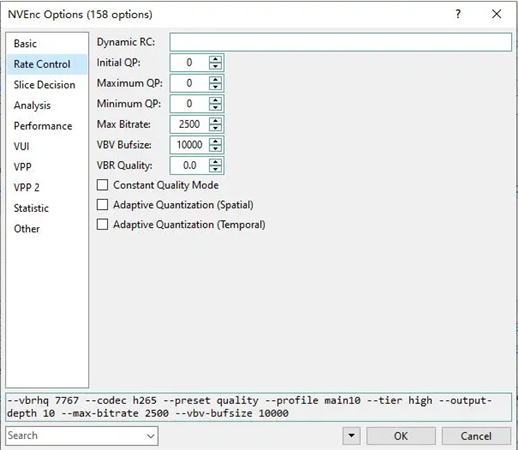Increase Initial QP with up arrow
The width and height of the screenshot is (518, 450).
215,59
